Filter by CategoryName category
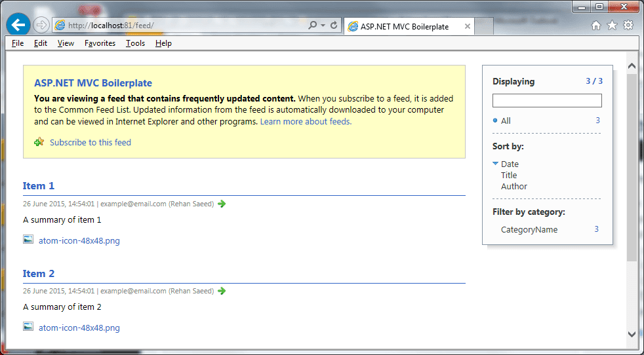The width and height of the screenshot is (644, 355). click(x=529, y=230)
